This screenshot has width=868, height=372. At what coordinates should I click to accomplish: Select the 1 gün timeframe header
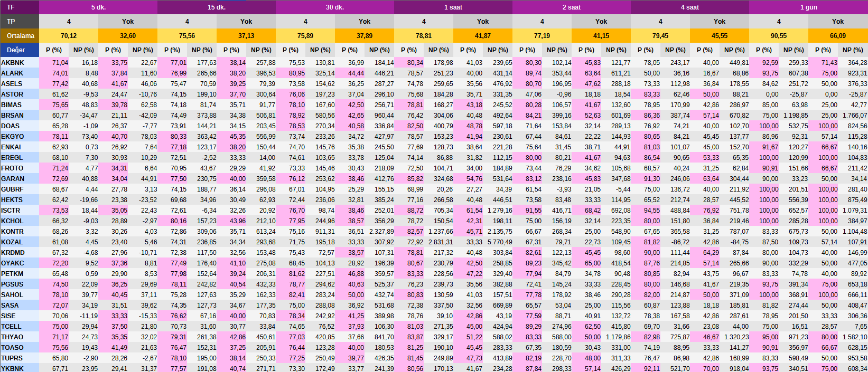[808, 7]
